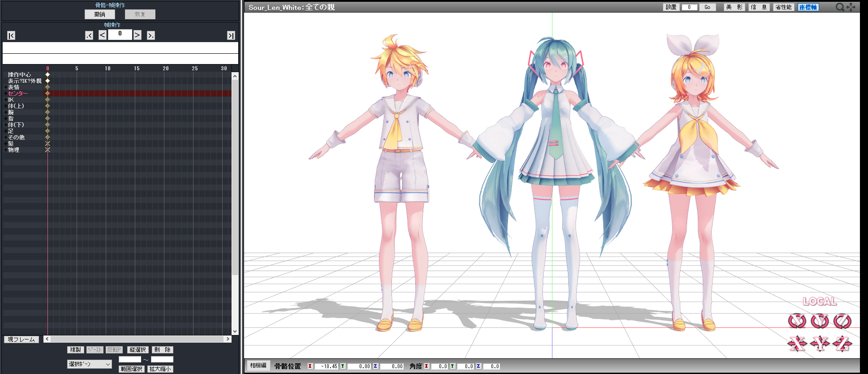Expand the 足 bone group
Viewport: 868px width, 374px height.
[5, 131]
